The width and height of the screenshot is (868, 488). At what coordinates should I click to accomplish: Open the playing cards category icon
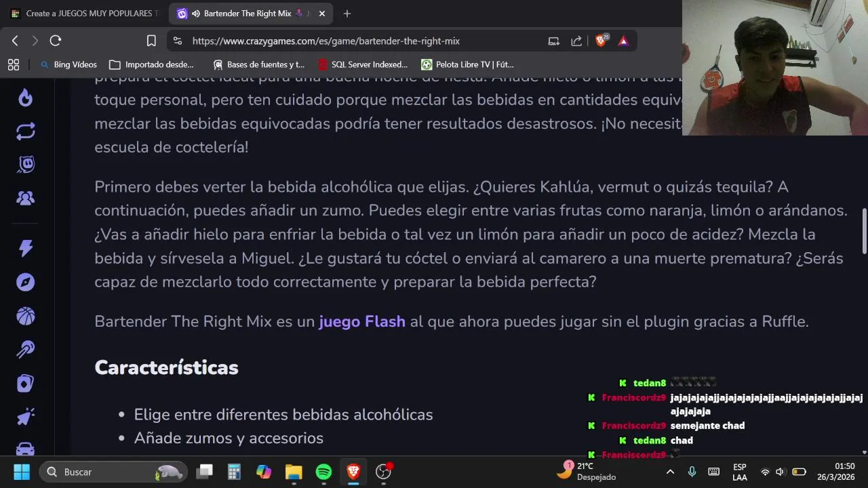(26, 384)
